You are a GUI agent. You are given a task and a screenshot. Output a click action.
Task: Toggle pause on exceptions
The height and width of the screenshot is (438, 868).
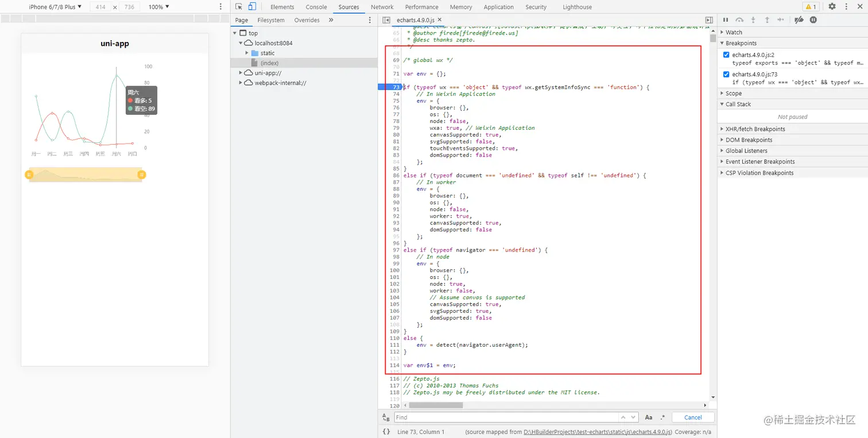coord(813,20)
